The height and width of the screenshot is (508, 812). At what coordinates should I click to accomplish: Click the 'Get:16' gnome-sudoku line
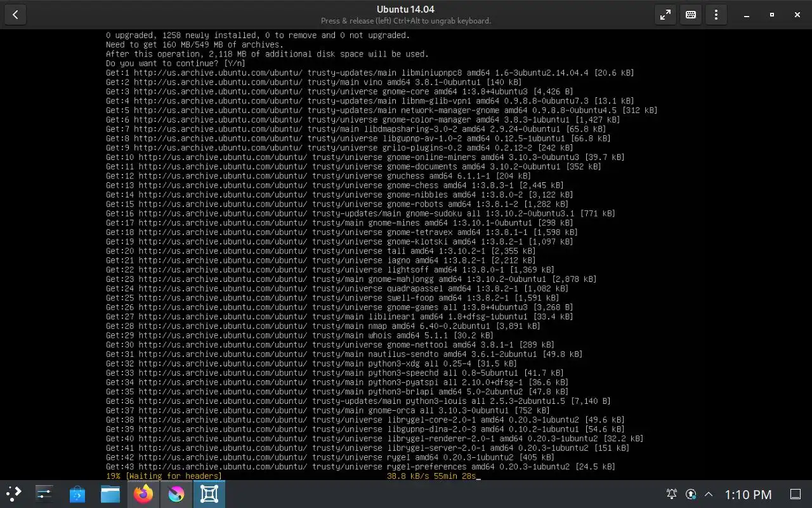[360, 213]
